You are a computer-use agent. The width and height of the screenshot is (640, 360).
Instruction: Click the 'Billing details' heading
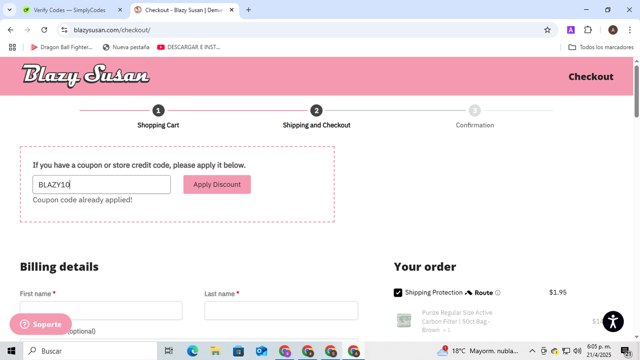point(59,267)
